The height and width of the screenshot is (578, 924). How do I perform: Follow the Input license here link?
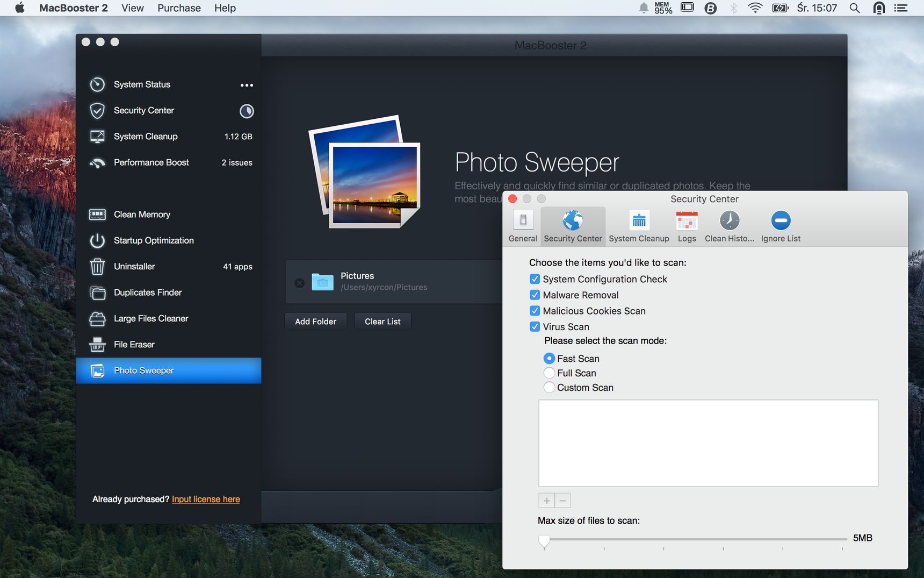point(206,499)
